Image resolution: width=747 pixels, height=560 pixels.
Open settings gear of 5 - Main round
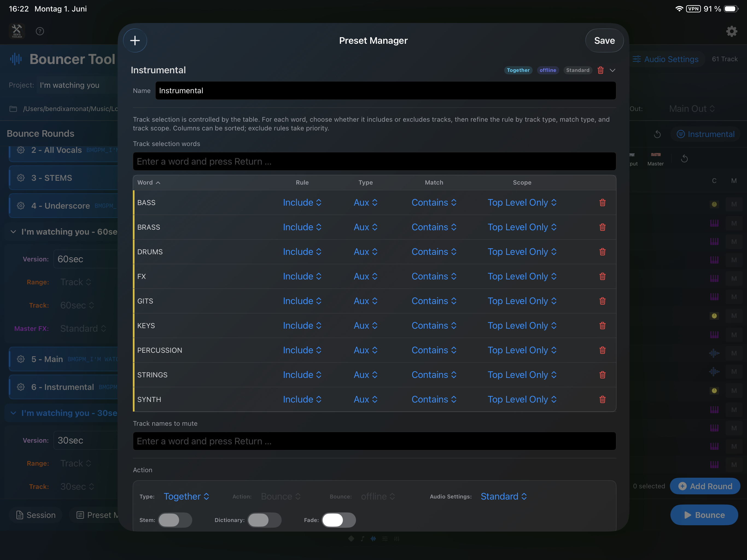coord(21,359)
